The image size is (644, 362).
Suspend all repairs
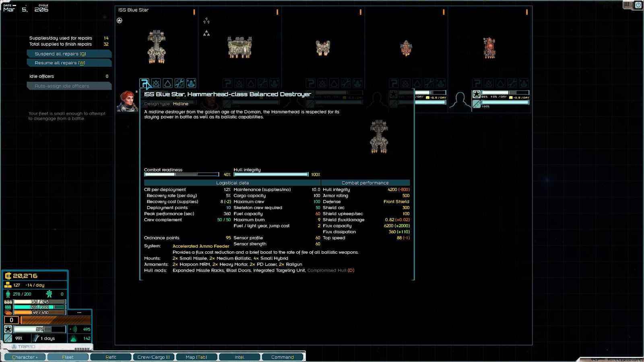[x=69, y=54]
